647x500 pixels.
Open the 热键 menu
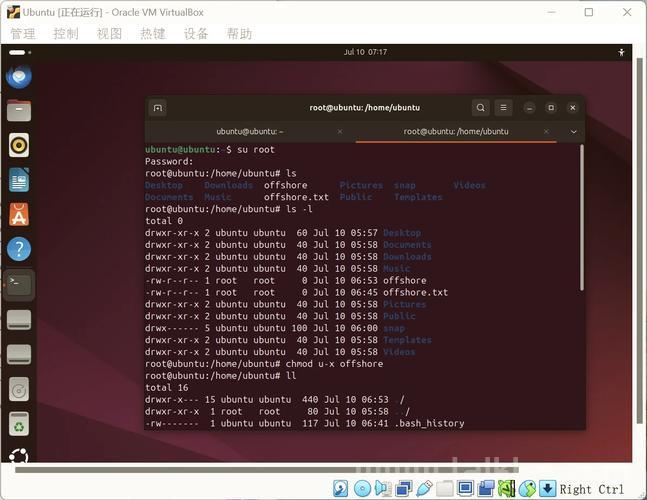tap(153, 34)
